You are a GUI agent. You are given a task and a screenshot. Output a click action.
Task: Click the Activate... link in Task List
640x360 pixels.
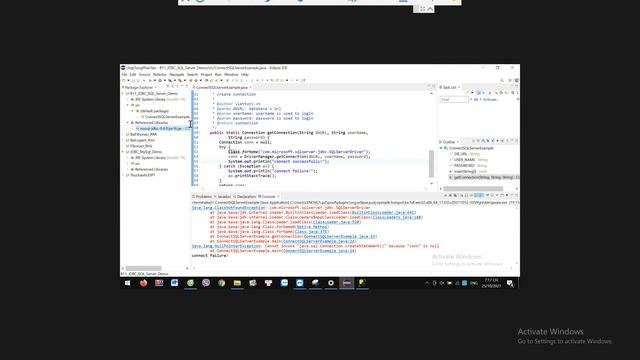[491, 100]
